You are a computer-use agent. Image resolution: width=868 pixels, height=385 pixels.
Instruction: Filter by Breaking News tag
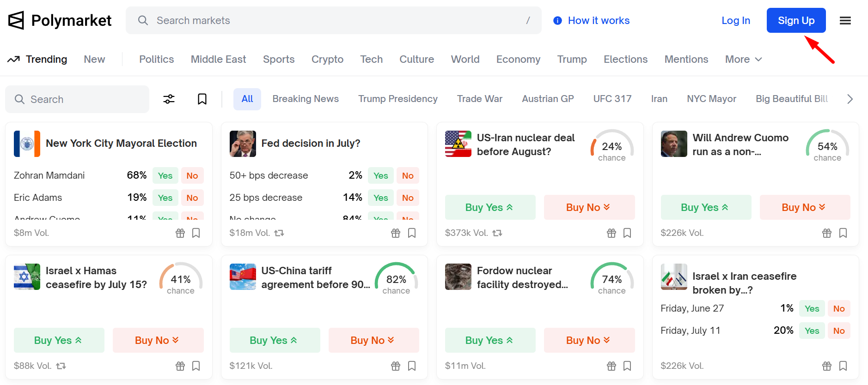[x=306, y=99]
